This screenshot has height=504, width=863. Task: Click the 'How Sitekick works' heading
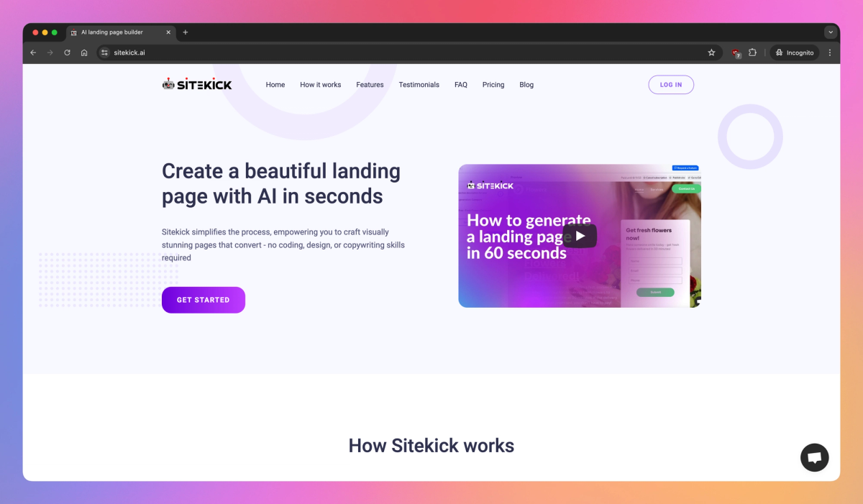click(431, 446)
